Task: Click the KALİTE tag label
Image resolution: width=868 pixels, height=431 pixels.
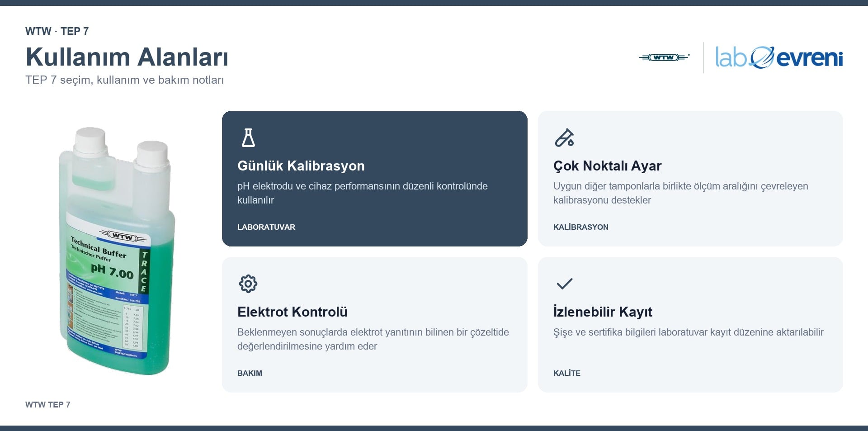Action: point(566,373)
